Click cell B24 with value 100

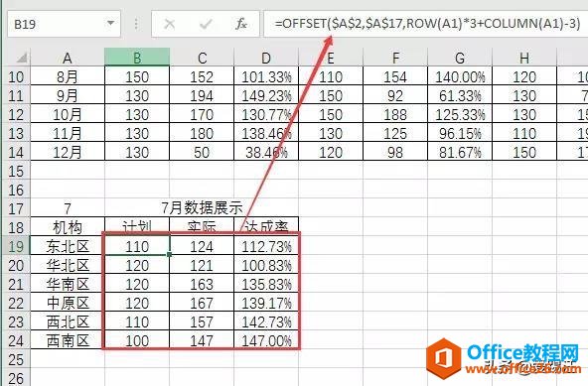[x=137, y=340]
